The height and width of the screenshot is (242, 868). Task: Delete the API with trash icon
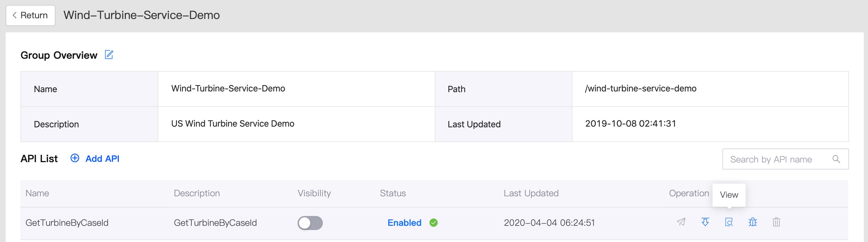click(777, 222)
